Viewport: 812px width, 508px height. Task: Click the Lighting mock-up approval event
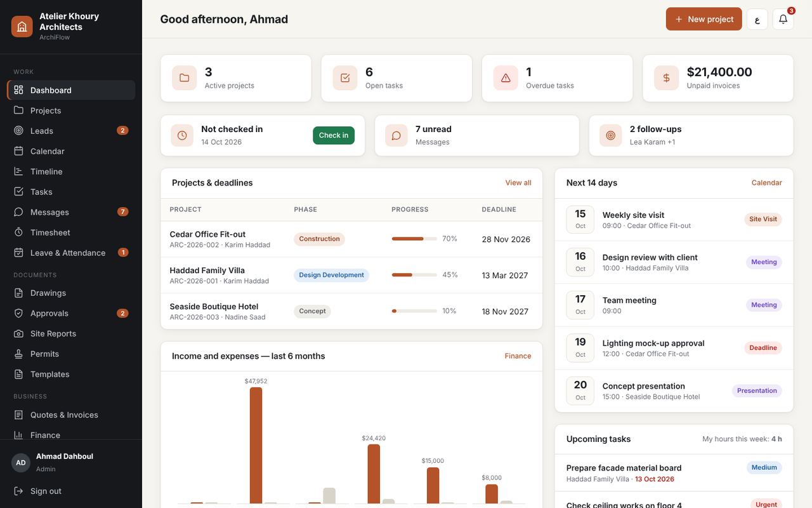coord(674,348)
